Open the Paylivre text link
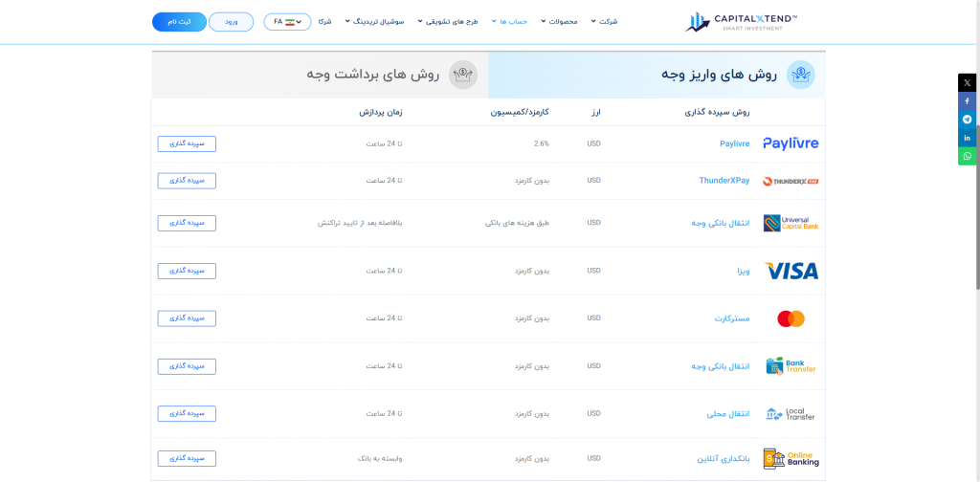The image size is (980, 482). coord(734,143)
